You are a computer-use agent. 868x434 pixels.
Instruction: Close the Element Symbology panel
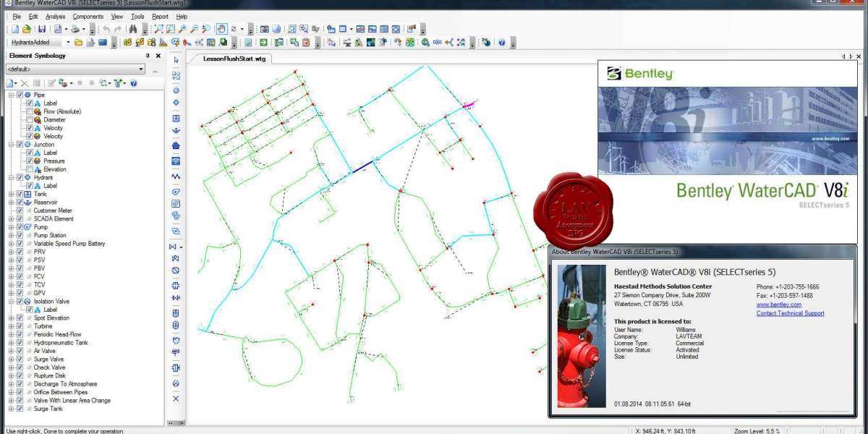(157, 56)
